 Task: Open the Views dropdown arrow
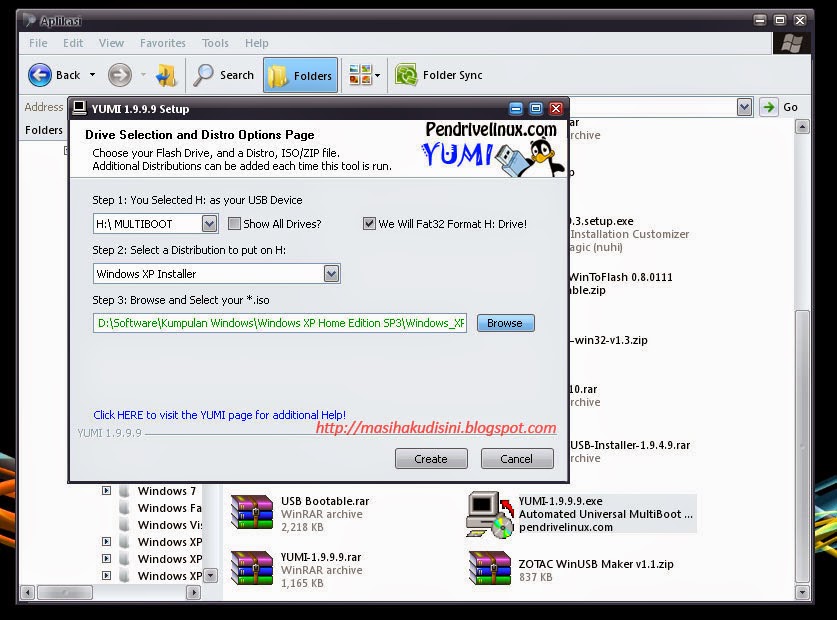pos(377,75)
